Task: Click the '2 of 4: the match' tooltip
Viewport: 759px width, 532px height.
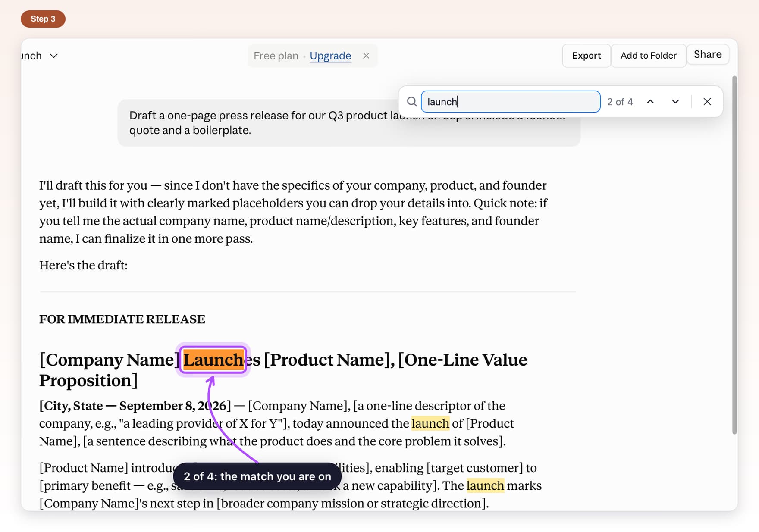Action: pyautogui.click(x=257, y=476)
